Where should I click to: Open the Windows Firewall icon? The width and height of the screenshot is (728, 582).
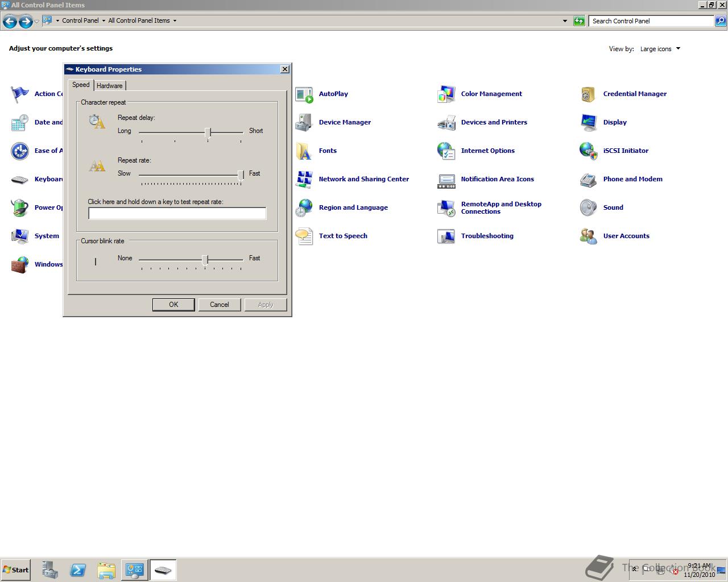(x=20, y=265)
